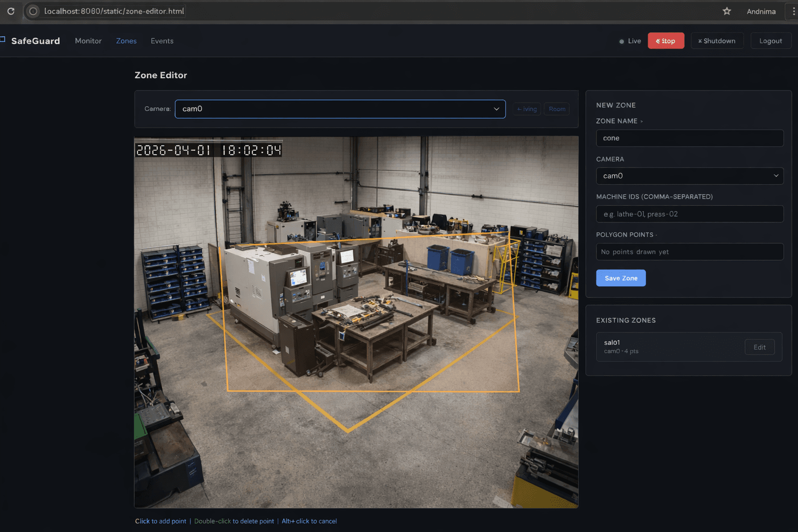Click the Live status indicator dot

pos(621,42)
